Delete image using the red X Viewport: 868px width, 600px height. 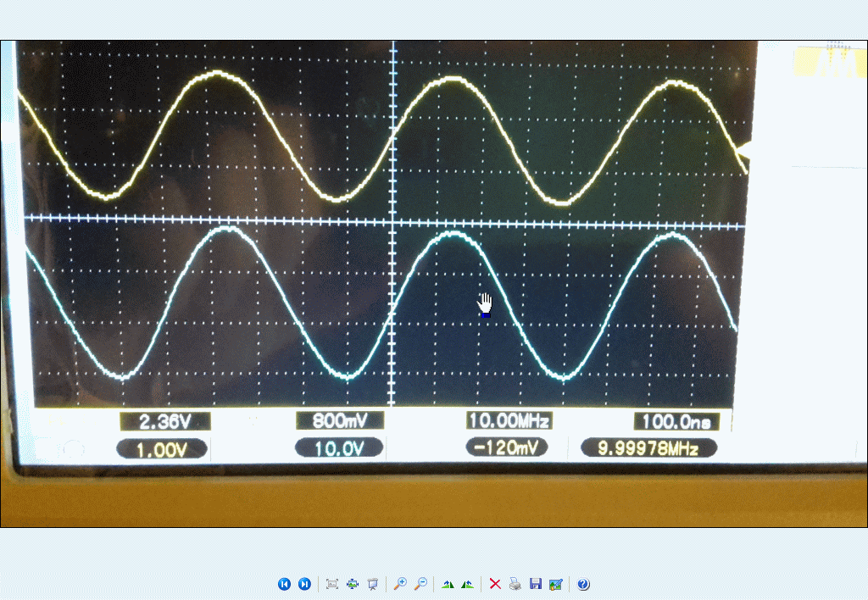pyautogui.click(x=495, y=584)
